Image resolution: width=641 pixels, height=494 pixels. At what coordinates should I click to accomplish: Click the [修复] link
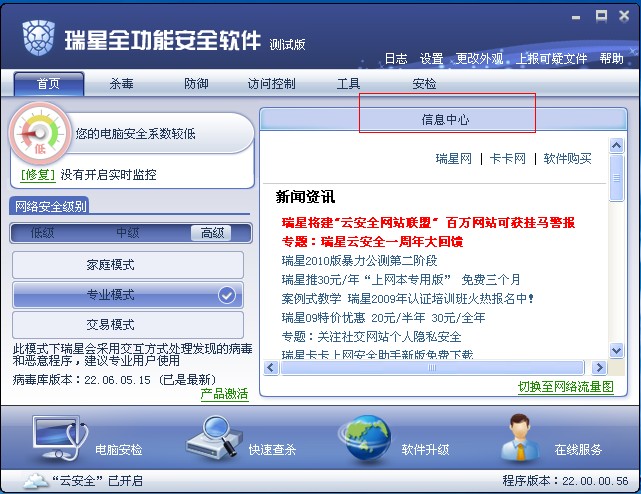coord(38,175)
